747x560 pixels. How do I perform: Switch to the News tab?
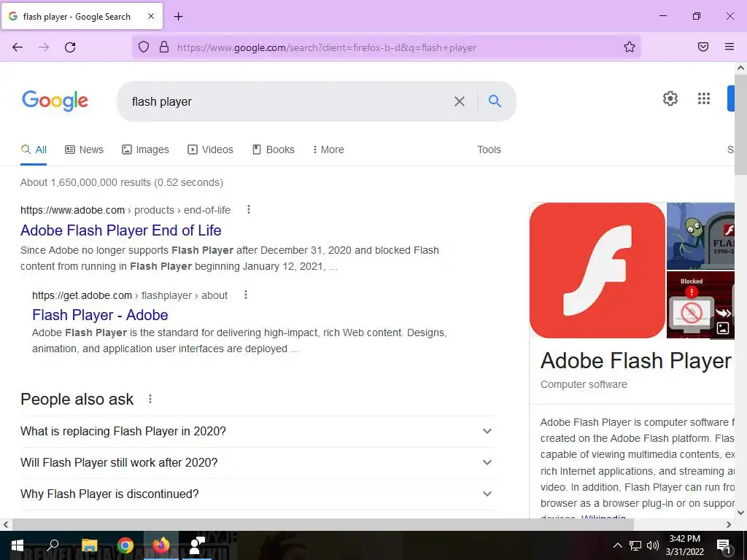tap(85, 149)
